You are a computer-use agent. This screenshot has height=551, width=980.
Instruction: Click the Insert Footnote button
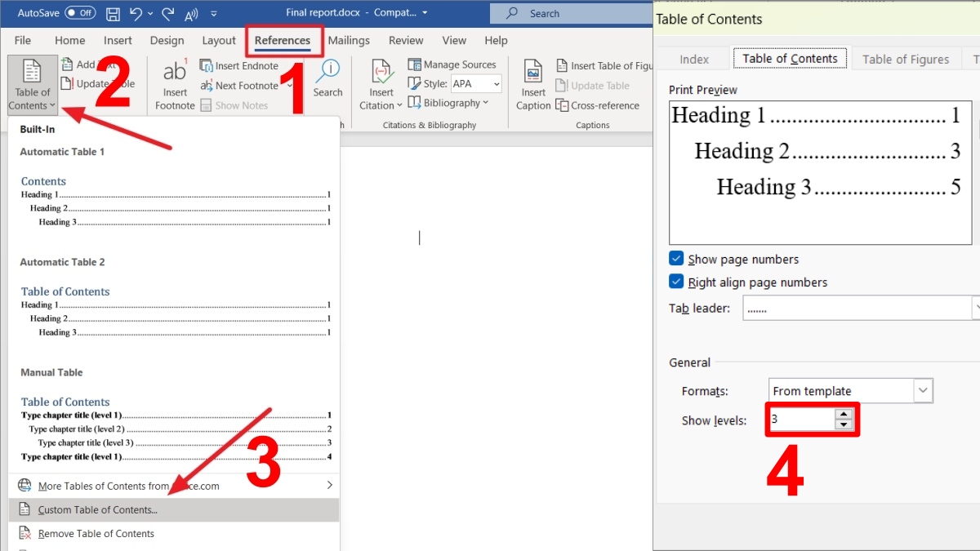175,85
